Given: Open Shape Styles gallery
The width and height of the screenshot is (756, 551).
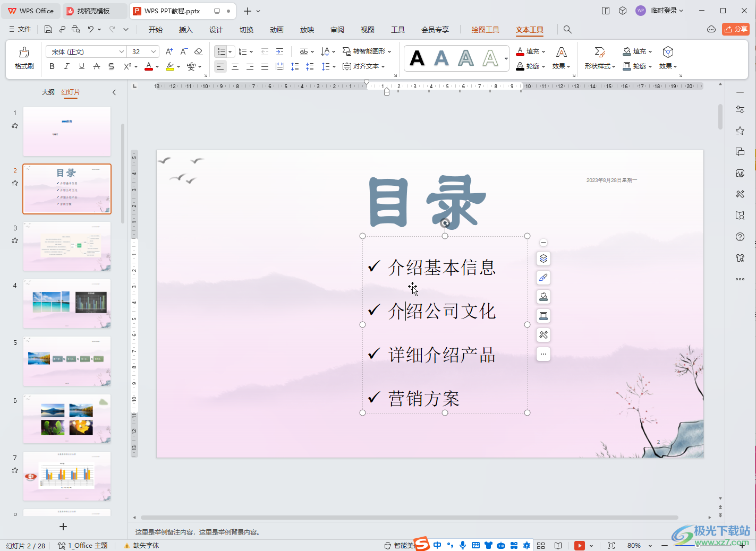Looking at the screenshot, I should point(600,58).
